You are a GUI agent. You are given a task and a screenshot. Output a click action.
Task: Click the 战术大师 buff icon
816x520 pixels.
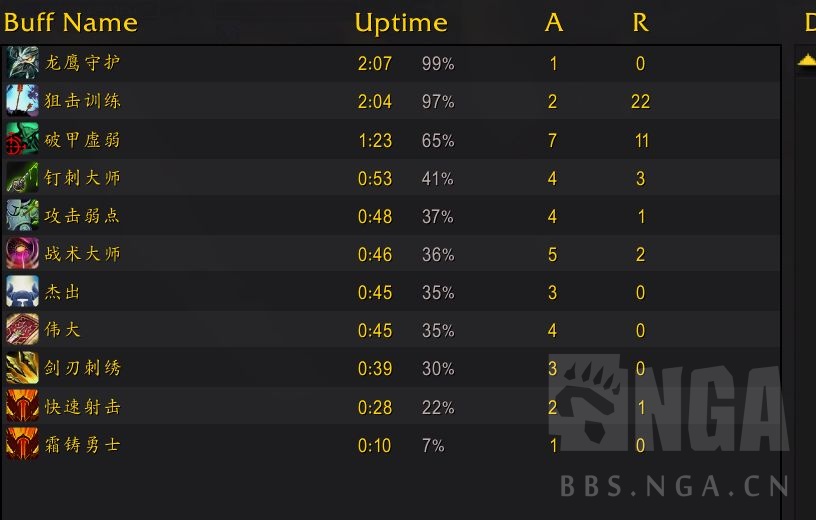(x=22, y=254)
